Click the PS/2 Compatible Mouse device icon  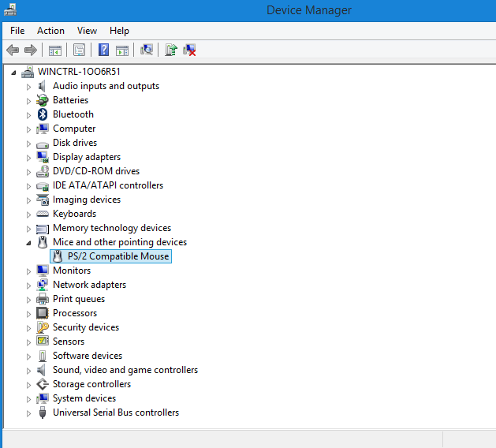click(x=58, y=256)
